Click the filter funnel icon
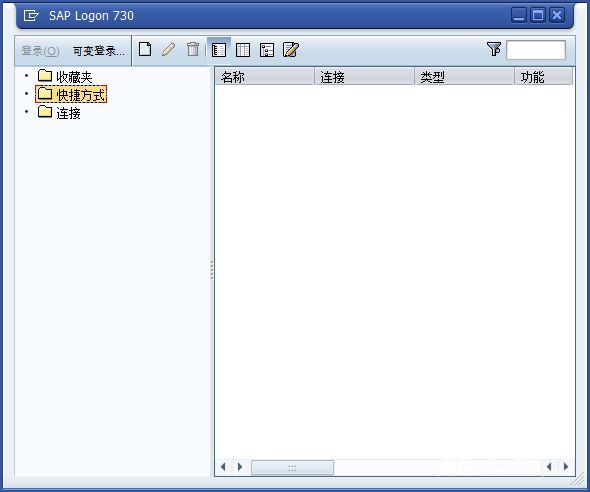590x492 pixels. pyautogui.click(x=494, y=49)
